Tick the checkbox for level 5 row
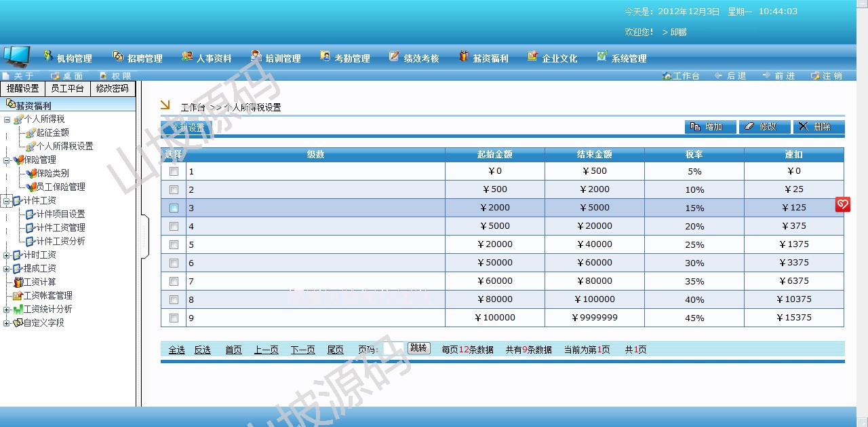The width and height of the screenshot is (868, 427). coord(174,244)
